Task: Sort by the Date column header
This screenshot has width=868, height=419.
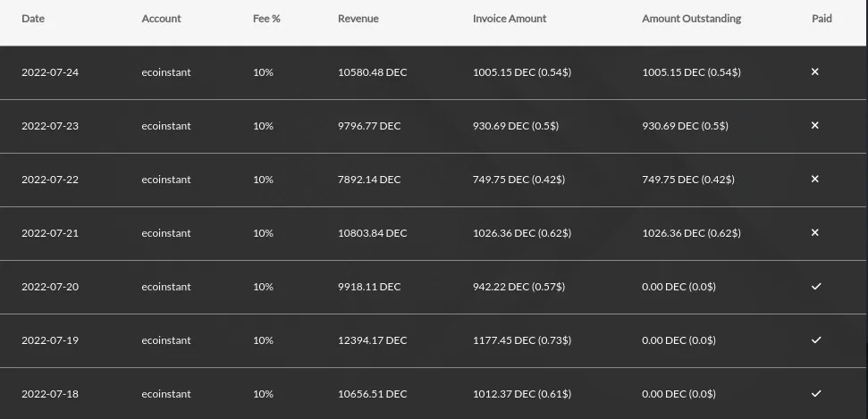Action: [32, 19]
